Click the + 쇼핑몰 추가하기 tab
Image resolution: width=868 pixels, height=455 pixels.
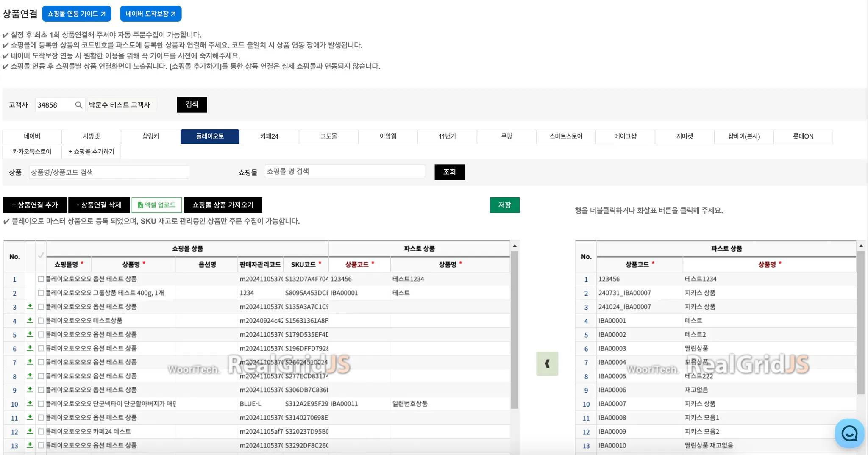pyautogui.click(x=92, y=152)
